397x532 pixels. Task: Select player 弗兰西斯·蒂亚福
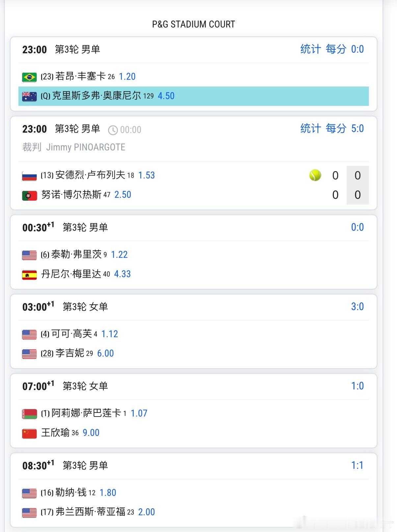coord(90,512)
